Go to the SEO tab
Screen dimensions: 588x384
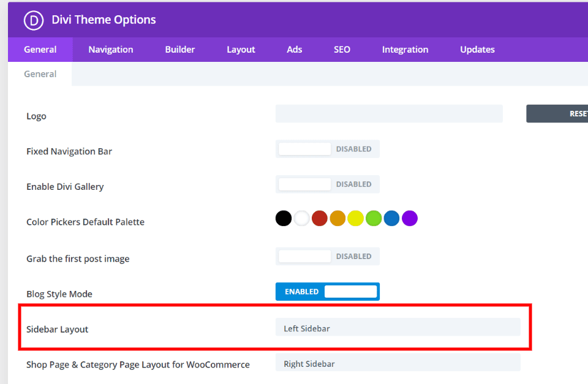pyautogui.click(x=342, y=50)
